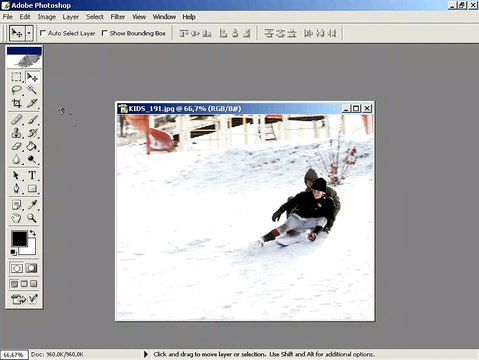Open the View menu
This screenshot has width=479, height=360.
click(139, 17)
